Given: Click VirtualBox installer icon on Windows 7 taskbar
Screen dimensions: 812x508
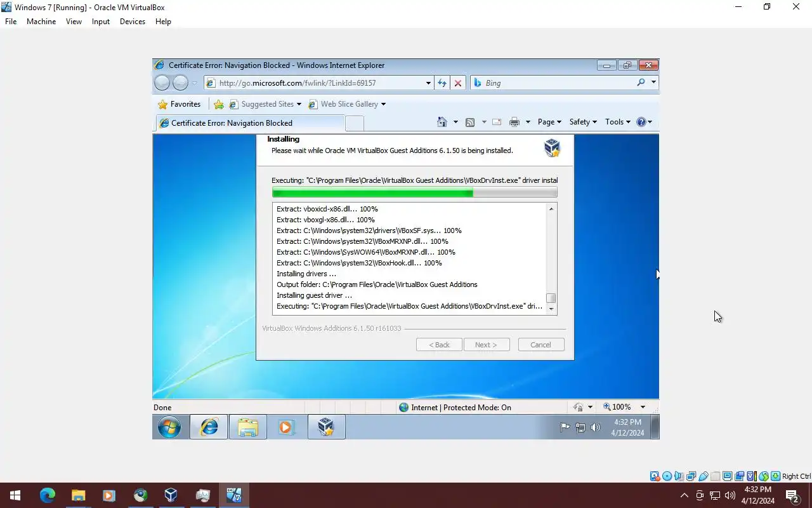Looking at the screenshot, I should tap(326, 427).
